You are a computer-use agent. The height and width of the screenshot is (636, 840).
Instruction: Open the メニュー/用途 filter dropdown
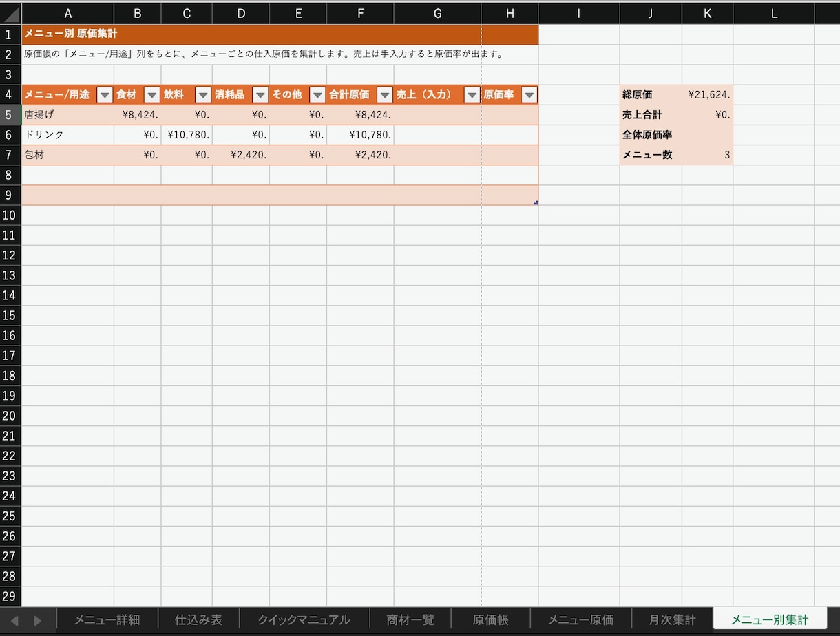click(105, 95)
